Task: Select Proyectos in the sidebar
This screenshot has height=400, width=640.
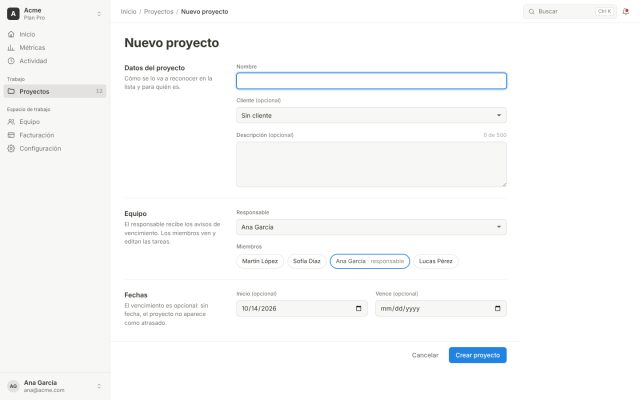Action: pos(55,91)
